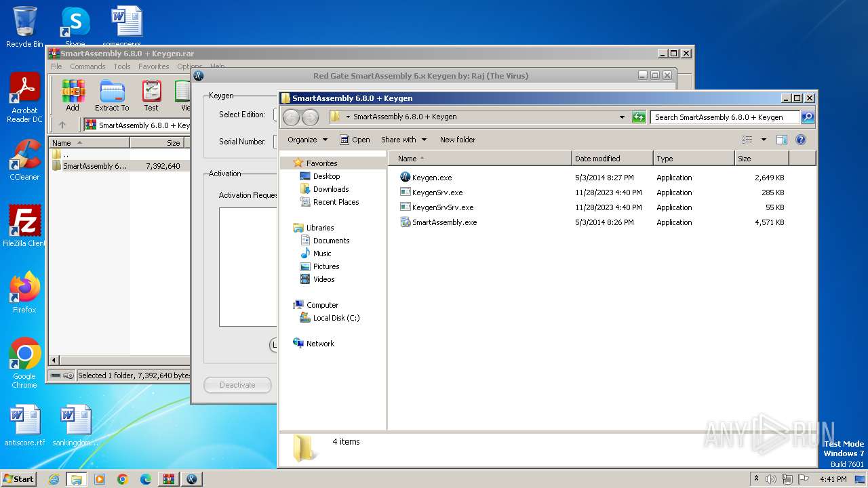Open Windows Media Player taskbar icon
Image resolution: width=868 pixels, height=488 pixels.
coord(99,479)
